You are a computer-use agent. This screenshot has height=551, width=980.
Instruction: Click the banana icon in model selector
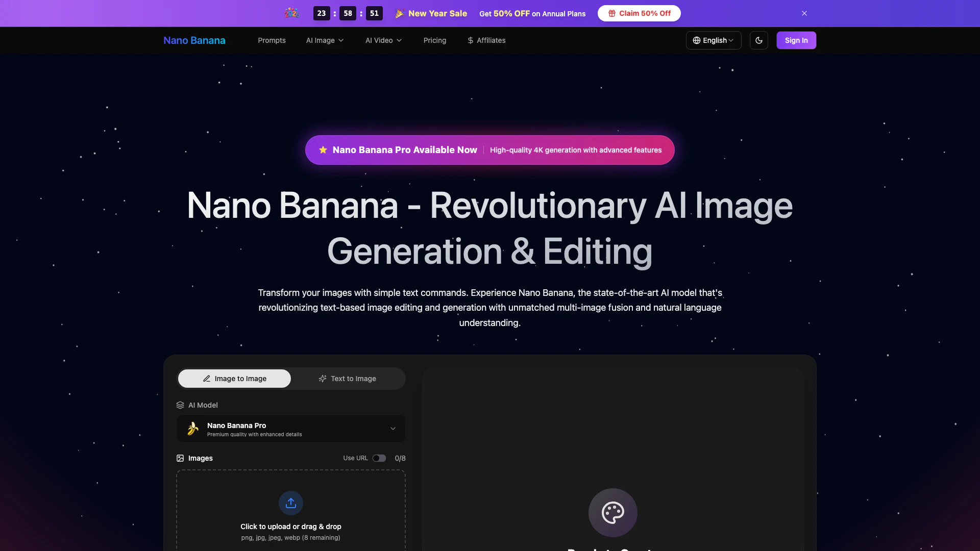point(193,429)
